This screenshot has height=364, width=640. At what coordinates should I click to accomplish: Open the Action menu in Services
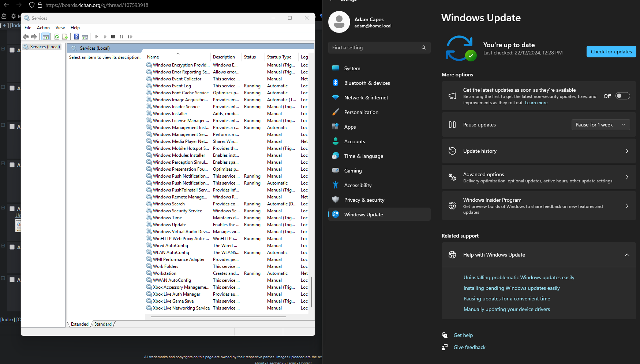(43, 28)
